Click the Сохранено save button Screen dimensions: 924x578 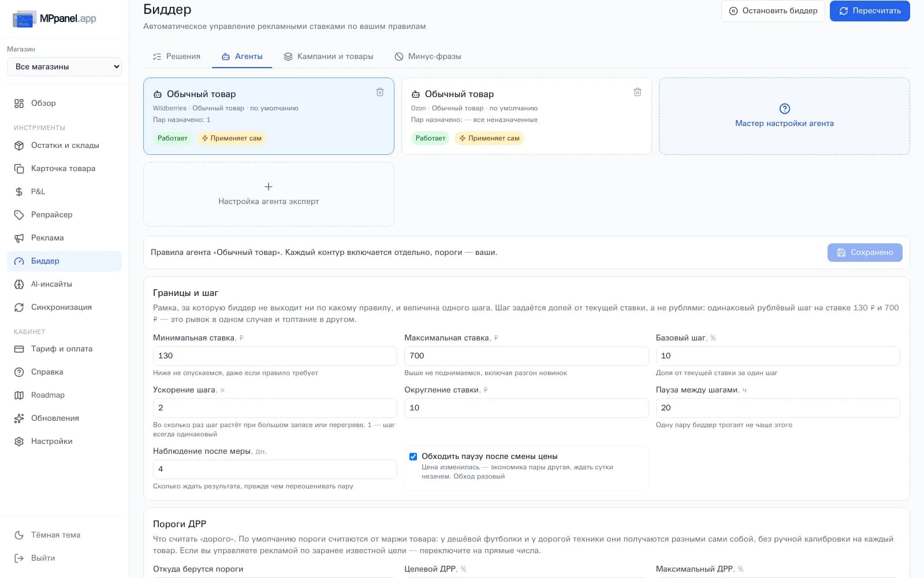point(865,253)
